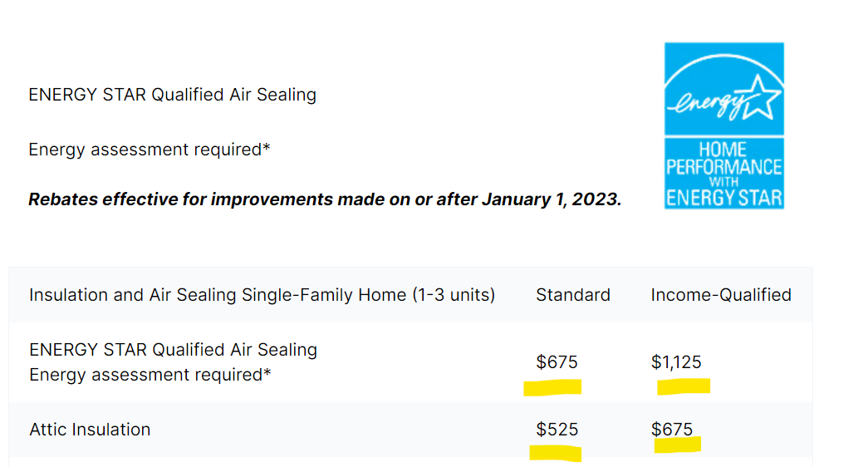This screenshot has width=868, height=467.
Task: Click the ENERGY STAR Qualified Air Sealing heading
Action: click(x=172, y=95)
